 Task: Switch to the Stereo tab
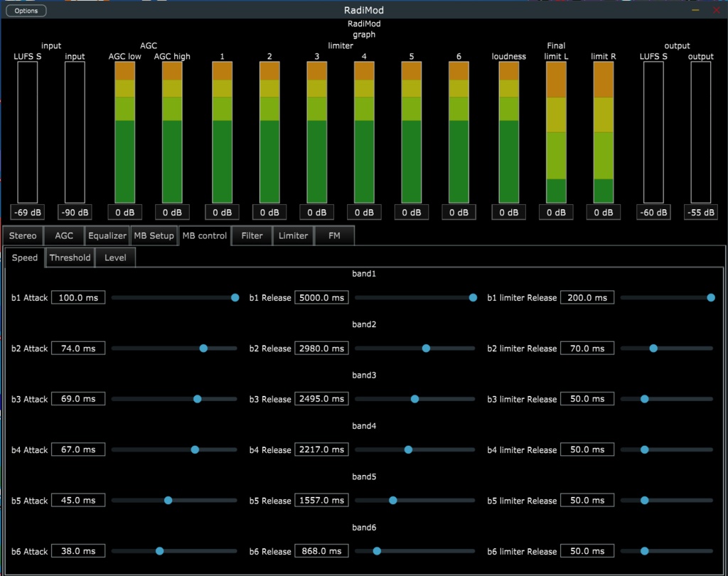pyautogui.click(x=23, y=235)
